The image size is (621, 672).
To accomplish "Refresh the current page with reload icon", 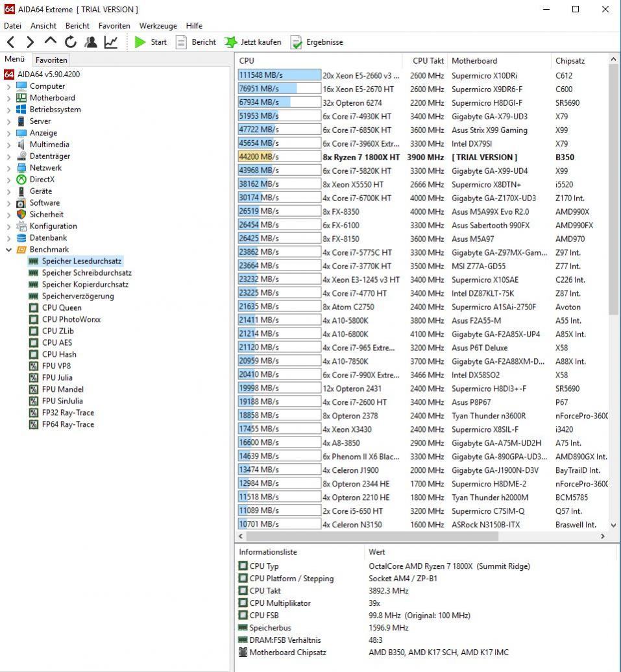I will [71, 42].
